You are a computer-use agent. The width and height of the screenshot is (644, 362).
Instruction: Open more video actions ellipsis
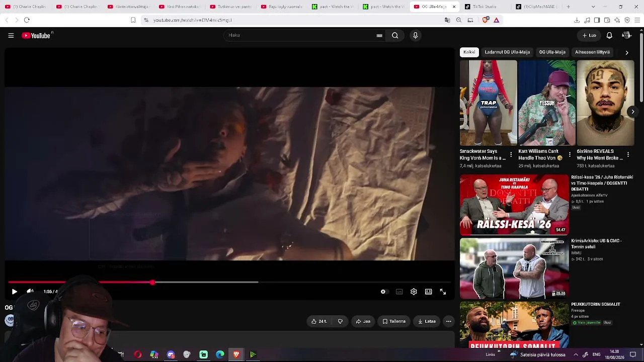point(449,321)
